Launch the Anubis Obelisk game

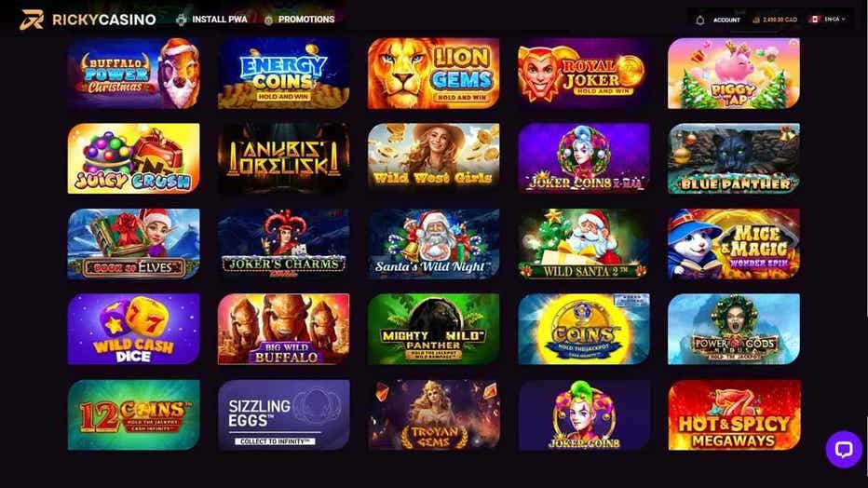point(283,158)
